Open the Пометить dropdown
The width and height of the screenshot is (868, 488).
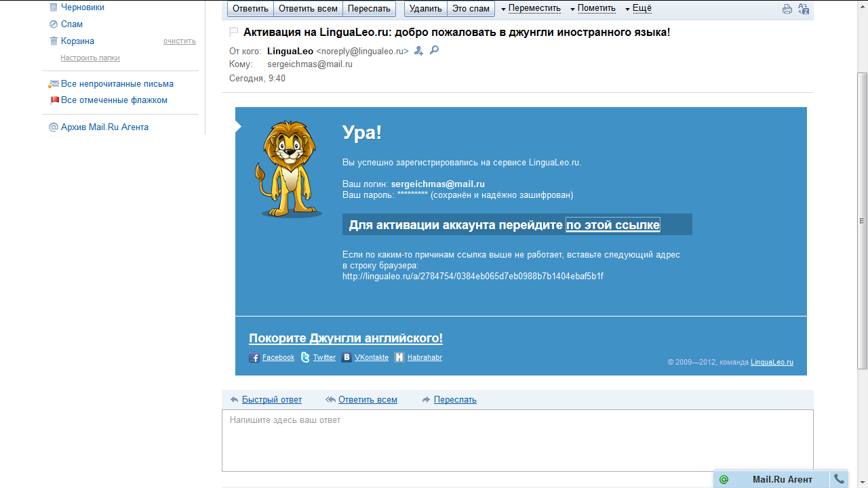(593, 8)
